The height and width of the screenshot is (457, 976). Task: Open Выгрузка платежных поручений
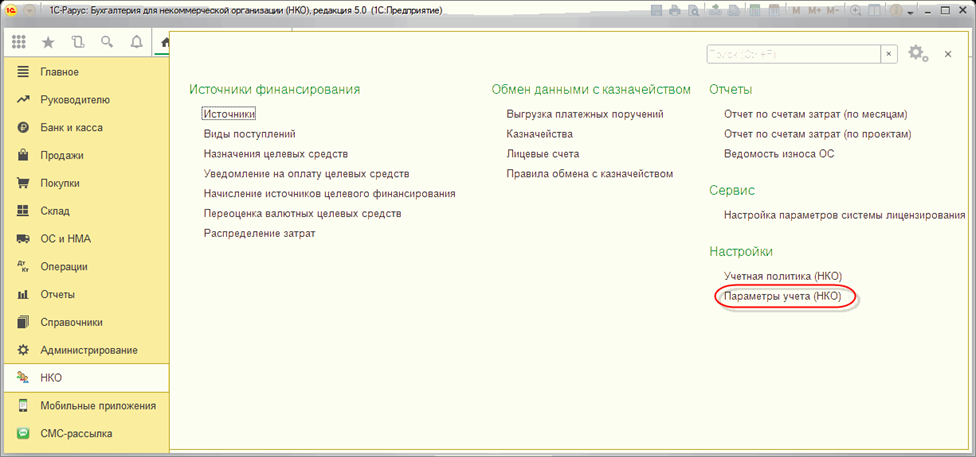[x=585, y=114]
